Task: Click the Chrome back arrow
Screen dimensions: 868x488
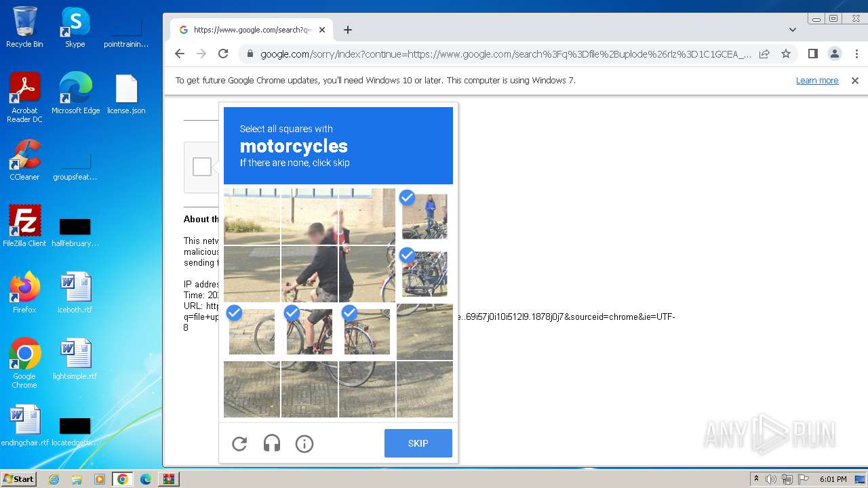Action: pos(180,54)
